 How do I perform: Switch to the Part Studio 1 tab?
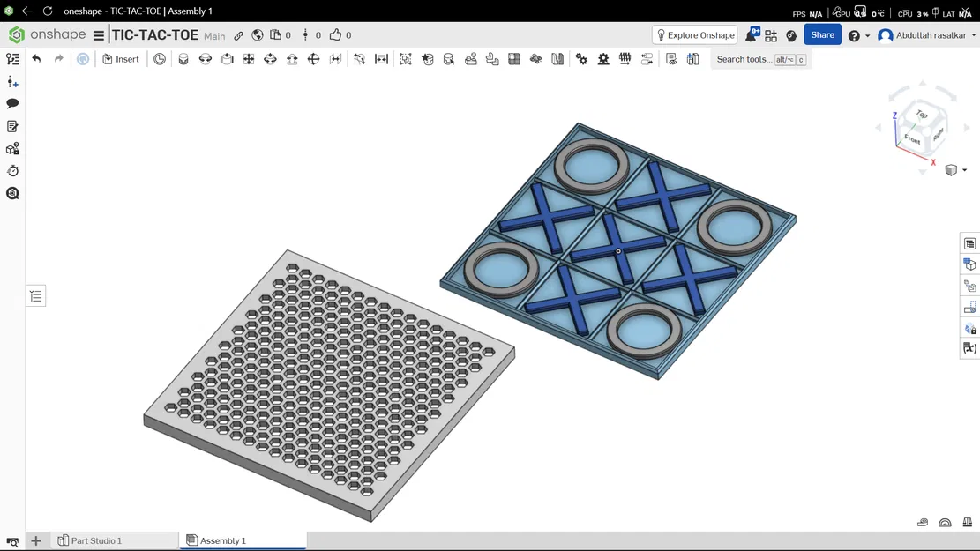click(97, 540)
